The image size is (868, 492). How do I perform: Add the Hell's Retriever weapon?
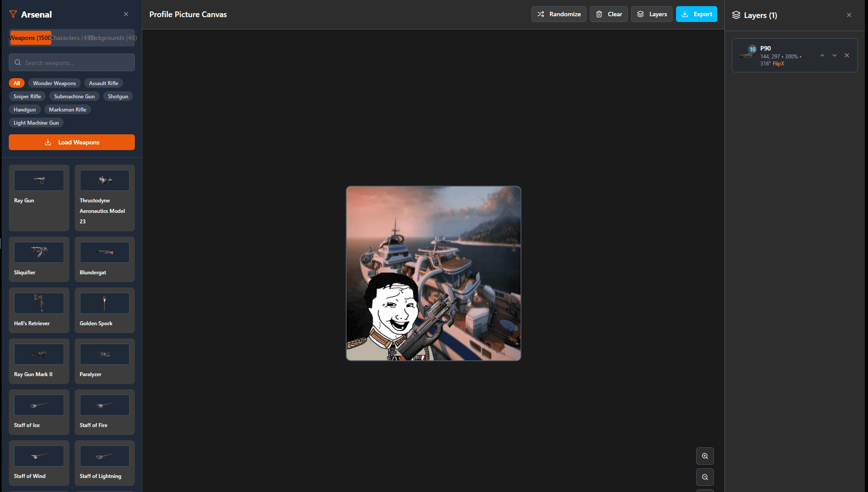coord(39,310)
